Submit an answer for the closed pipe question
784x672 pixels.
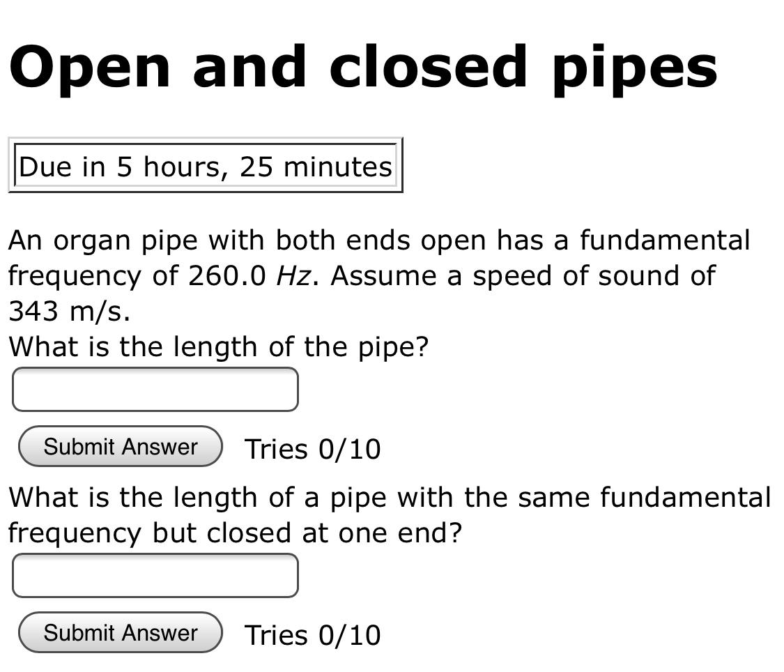[x=118, y=633]
